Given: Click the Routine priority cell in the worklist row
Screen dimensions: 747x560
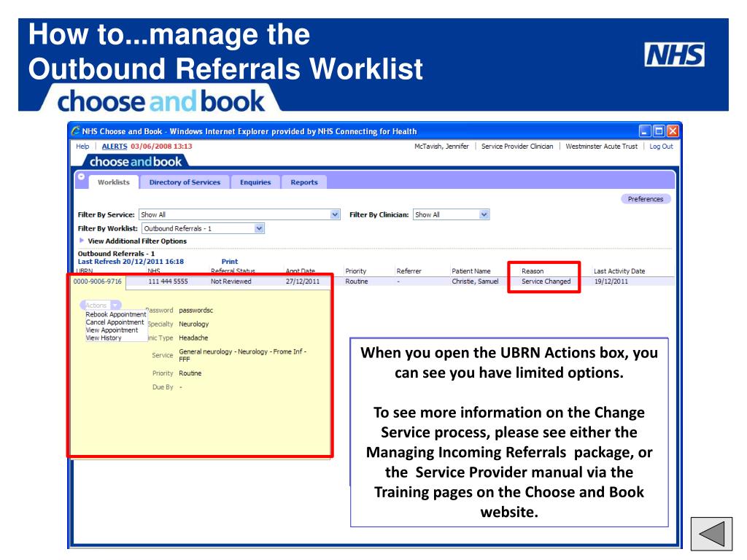Looking at the screenshot, I should click(356, 281).
